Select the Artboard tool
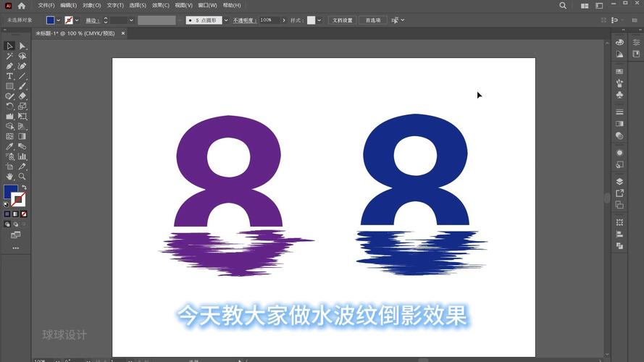This screenshot has width=644, height=362. click(9, 167)
